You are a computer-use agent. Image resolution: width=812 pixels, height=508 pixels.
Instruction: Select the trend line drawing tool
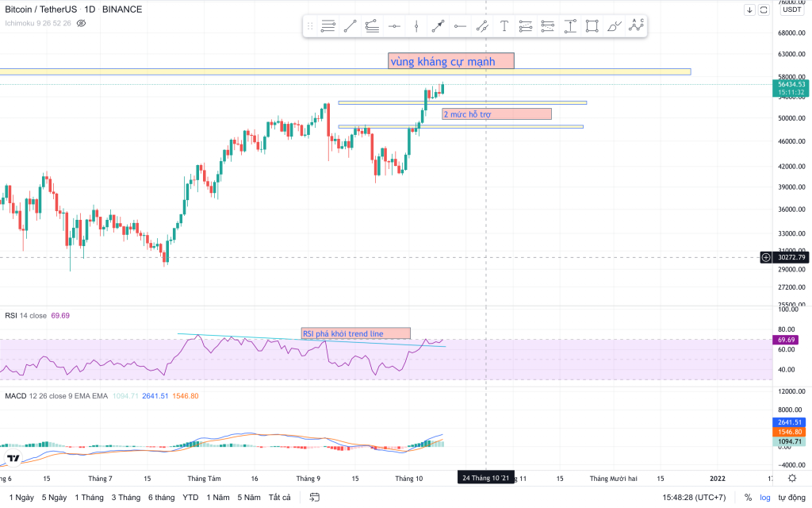click(350, 26)
